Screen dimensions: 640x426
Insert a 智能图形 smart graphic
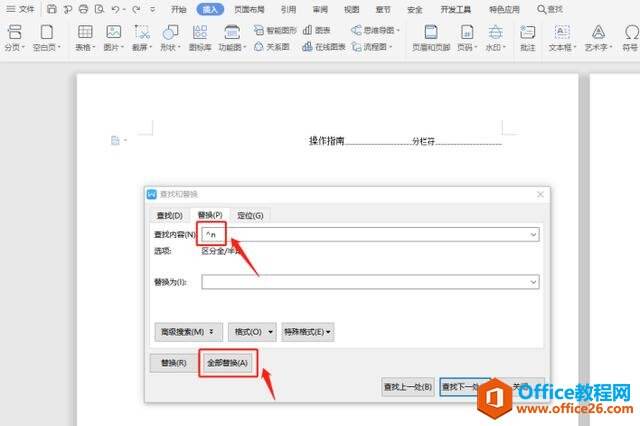[275, 30]
